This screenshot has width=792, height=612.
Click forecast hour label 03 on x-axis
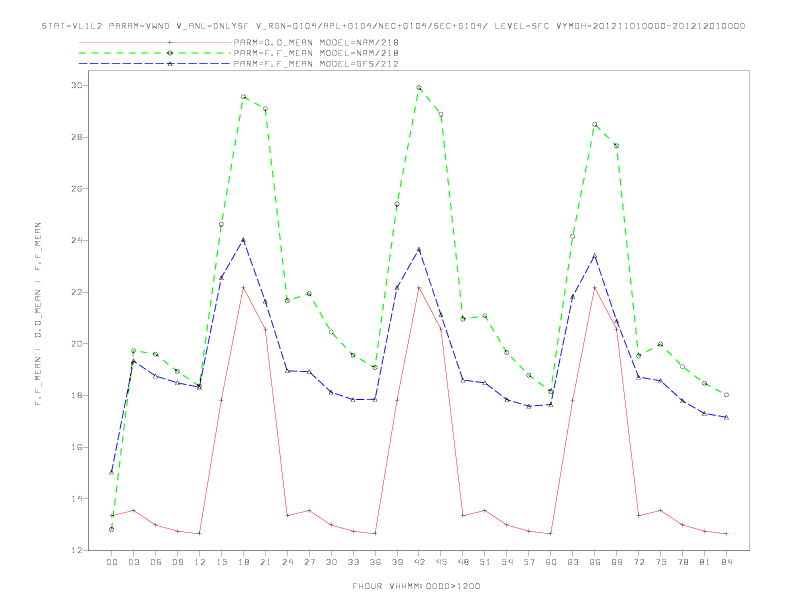click(x=133, y=562)
